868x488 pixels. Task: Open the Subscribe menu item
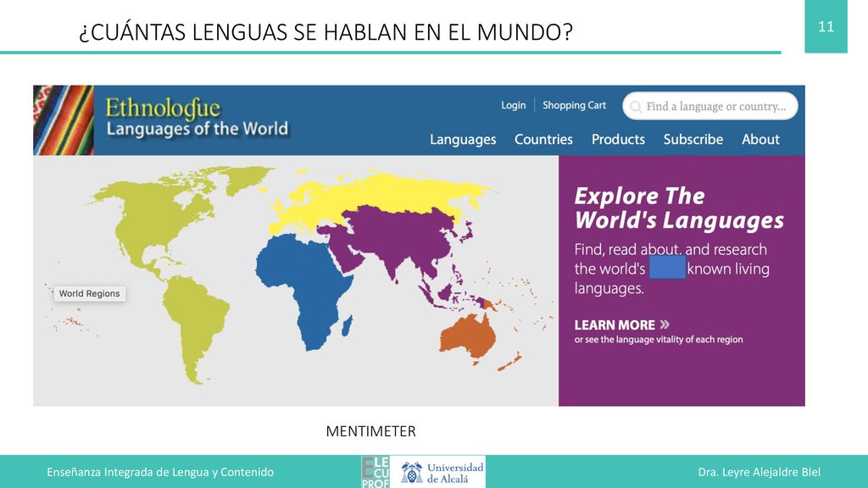click(x=693, y=140)
